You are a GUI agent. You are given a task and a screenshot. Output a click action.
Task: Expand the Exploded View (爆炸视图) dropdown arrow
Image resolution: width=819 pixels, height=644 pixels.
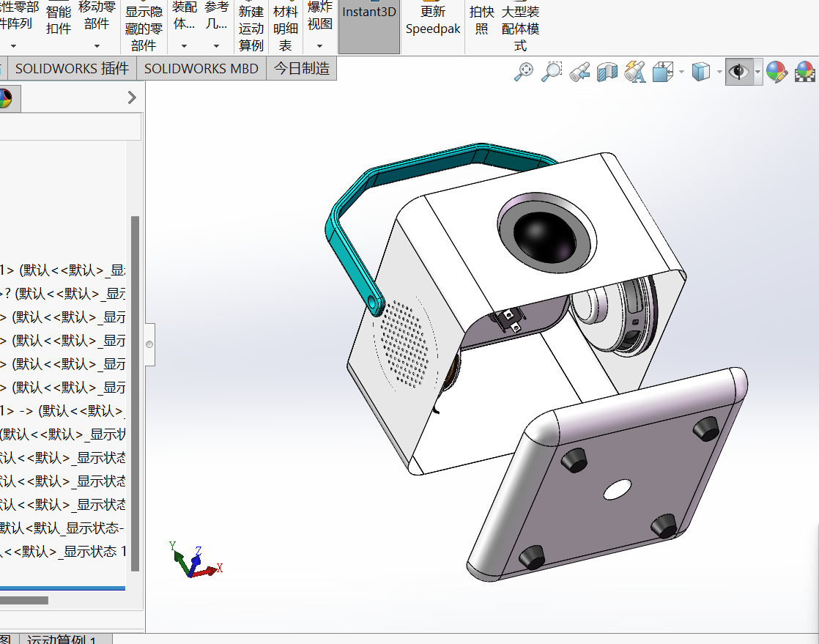(319, 46)
